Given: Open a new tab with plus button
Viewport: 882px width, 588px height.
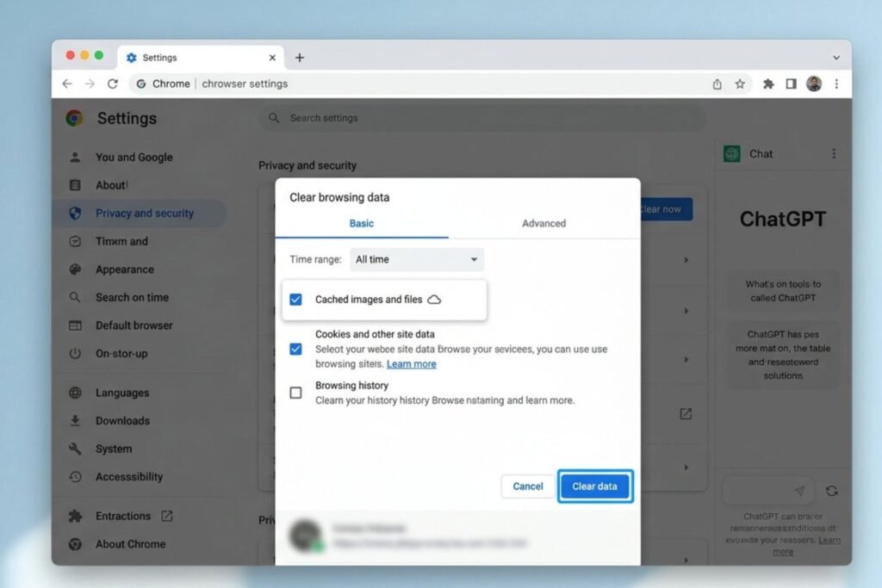Looking at the screenshot, I should pyautogui.click(x=300, y=58).
